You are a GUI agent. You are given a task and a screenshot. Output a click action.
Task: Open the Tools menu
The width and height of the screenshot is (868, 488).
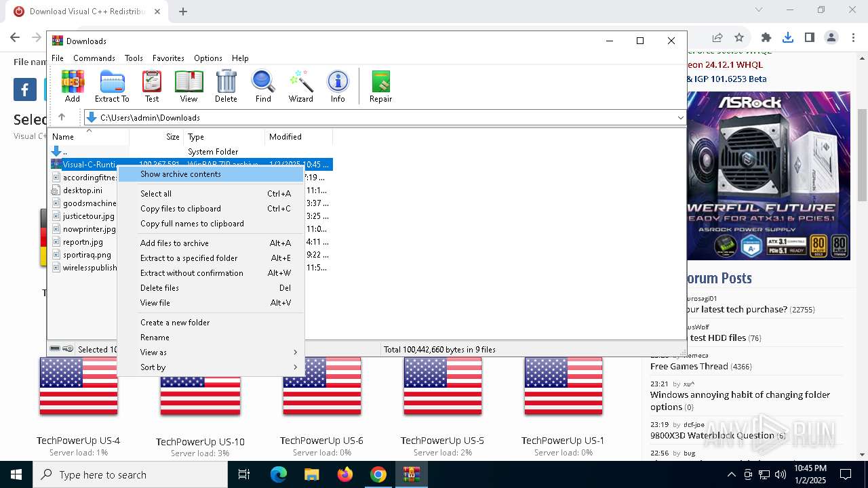[134, 58]
